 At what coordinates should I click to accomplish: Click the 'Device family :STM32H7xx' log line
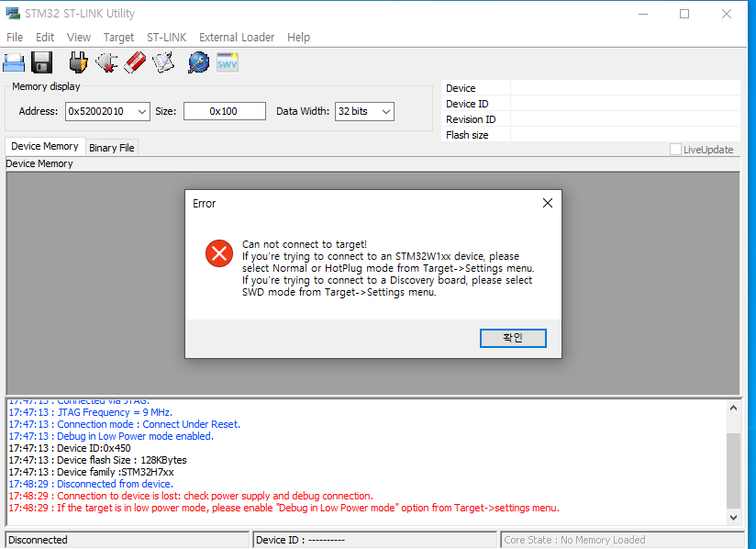coord(92,472)
